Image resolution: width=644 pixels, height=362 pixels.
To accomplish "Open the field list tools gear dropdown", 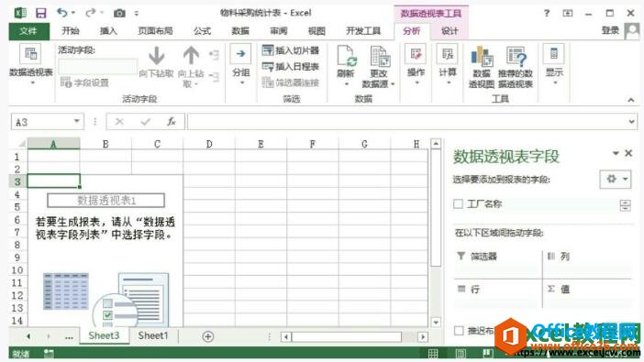I will point(616,179).
